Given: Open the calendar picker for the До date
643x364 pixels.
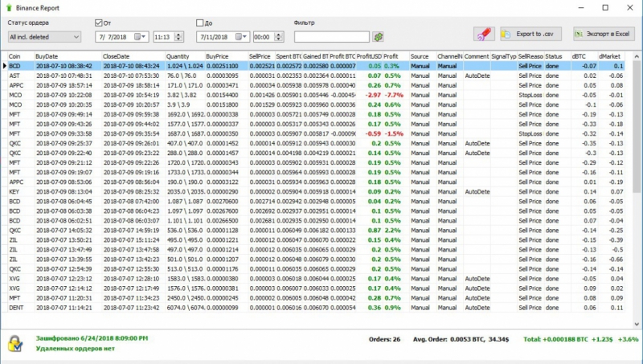Looking at the screenshot, I should click(x=242, y=37).
